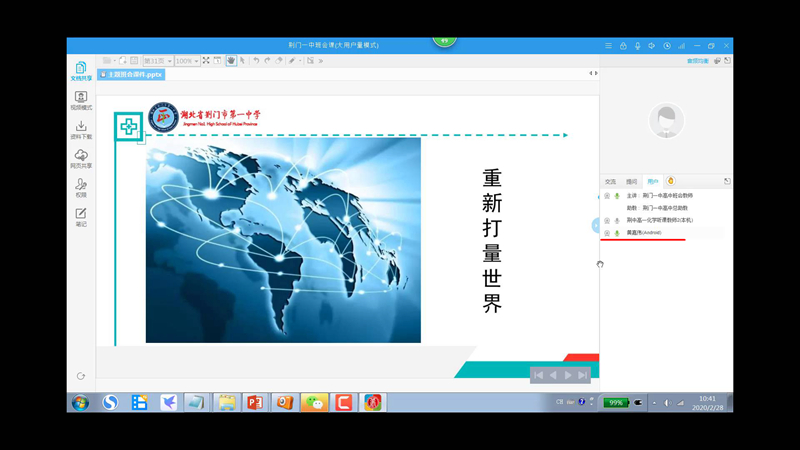Expand the toolbar overflow double-arrow
The width and height of the screenshot is (800, 450).
(x=321, y=61)
